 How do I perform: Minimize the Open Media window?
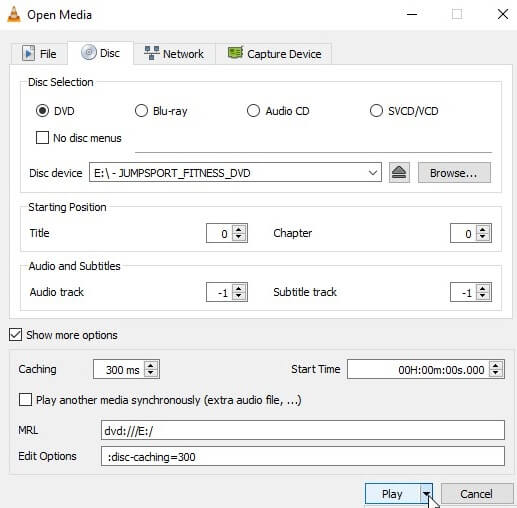(x=412, y=14)
